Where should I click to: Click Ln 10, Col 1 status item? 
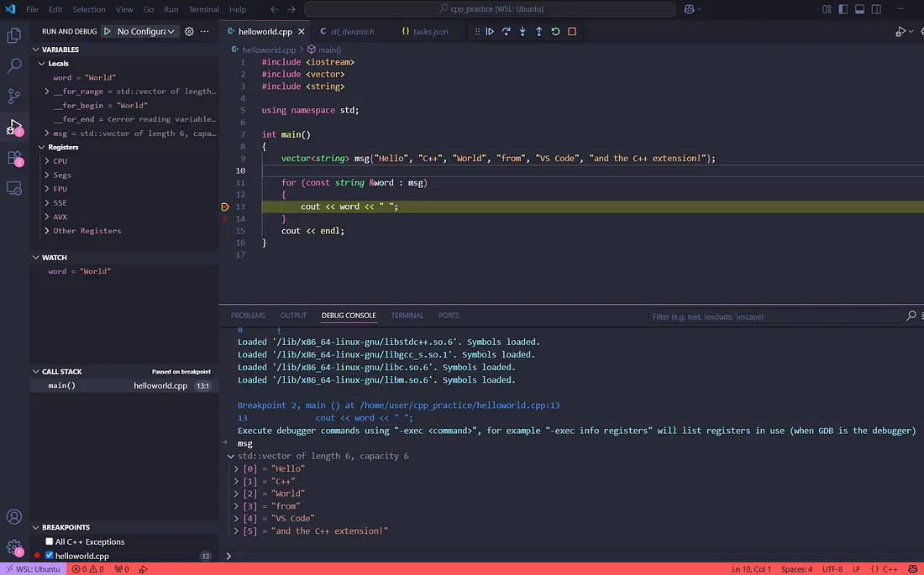point(751,569)
